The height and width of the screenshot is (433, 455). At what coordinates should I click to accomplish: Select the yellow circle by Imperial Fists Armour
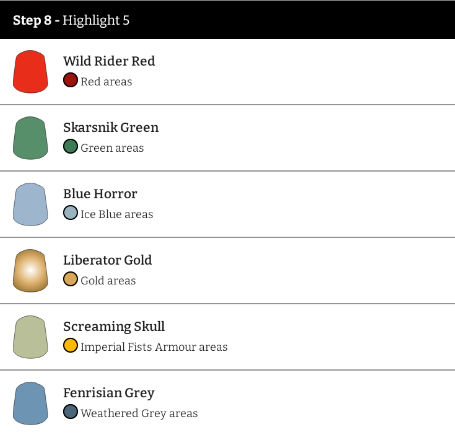(70, 345)
